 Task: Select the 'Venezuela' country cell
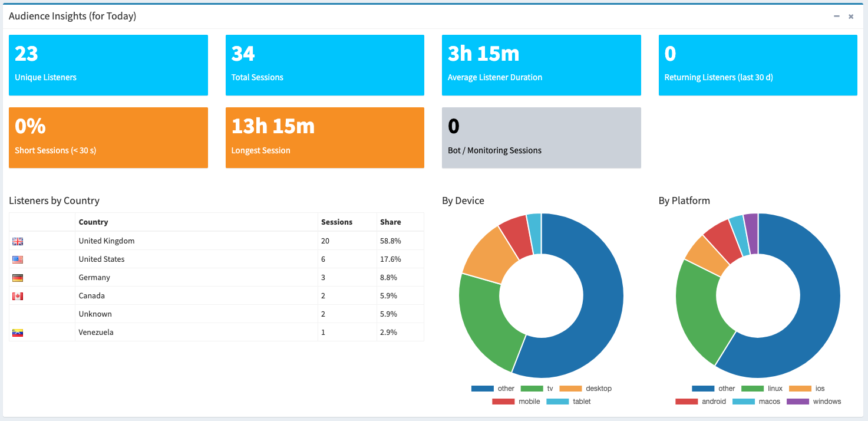point(196,333)
